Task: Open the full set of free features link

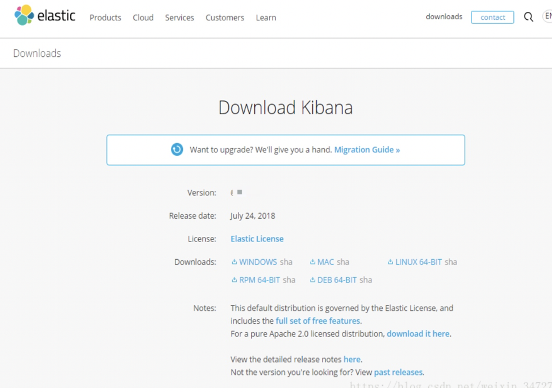Action: [x=318, y=321]
